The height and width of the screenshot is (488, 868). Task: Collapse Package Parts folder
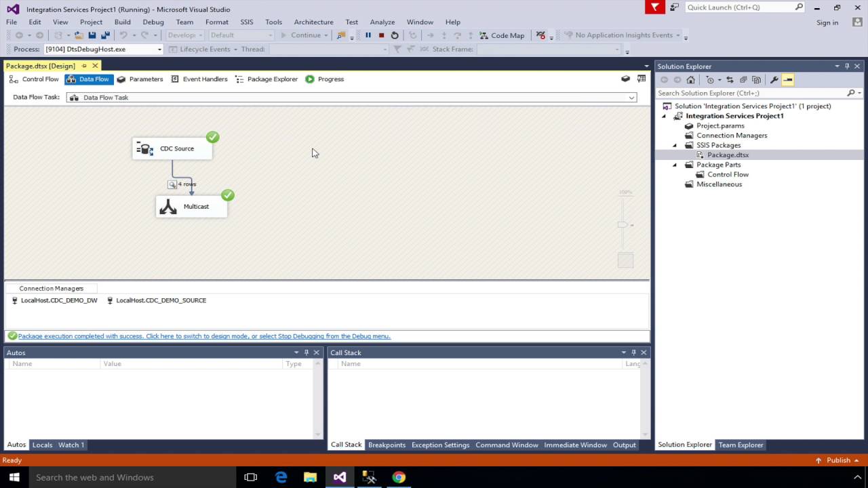point(675,165)
